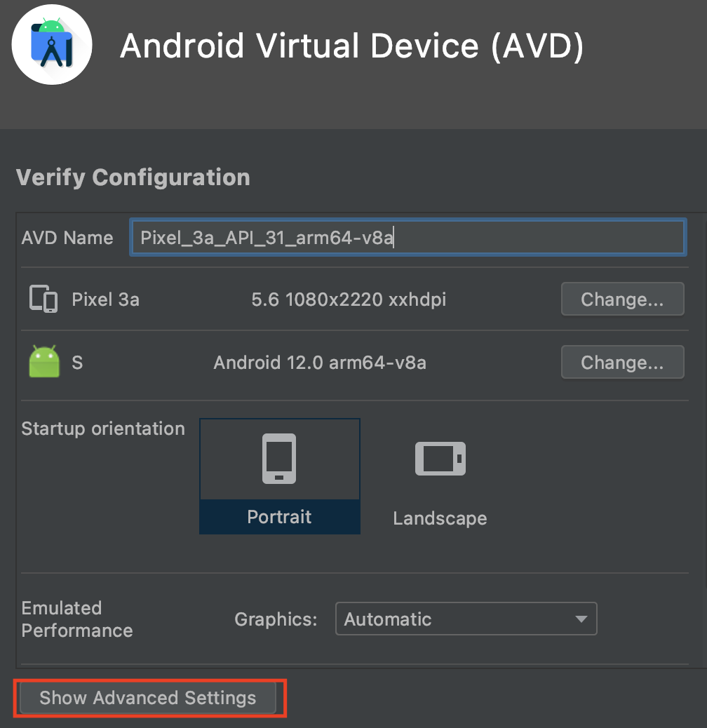Click the Verify Configuration heading

coord(133,177)
